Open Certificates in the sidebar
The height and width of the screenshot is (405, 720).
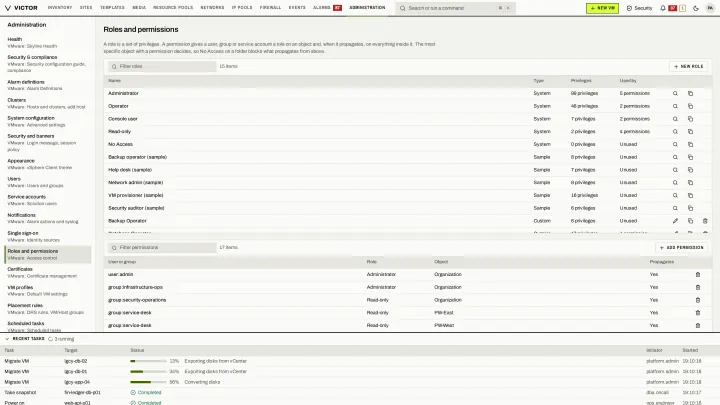[47, 272]
